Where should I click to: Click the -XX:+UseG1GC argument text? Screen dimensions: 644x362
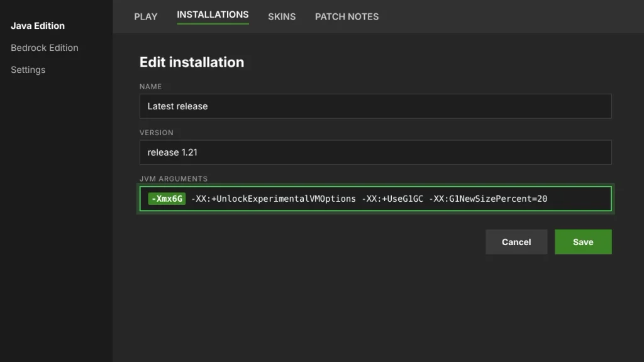tap(392, 199)
